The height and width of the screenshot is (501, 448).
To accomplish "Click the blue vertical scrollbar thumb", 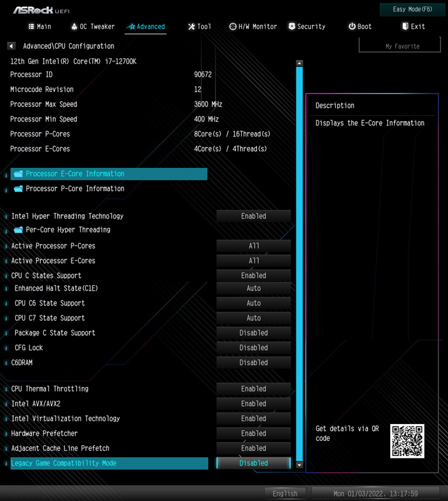I will [x=300, y=264].
